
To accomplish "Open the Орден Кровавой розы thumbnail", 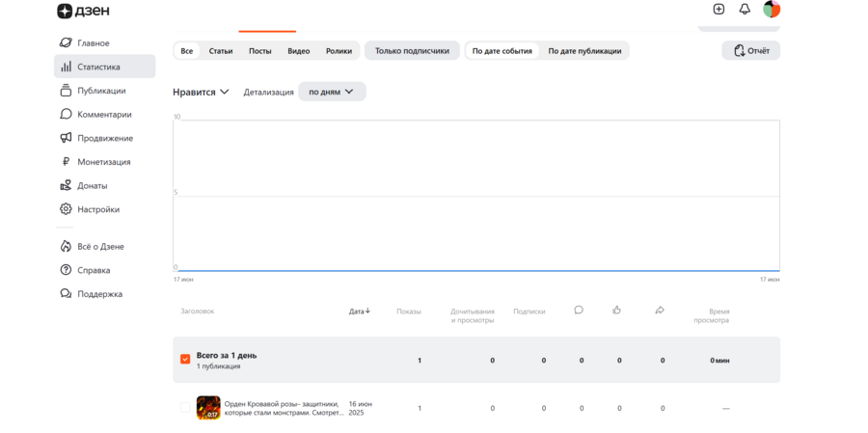I will pyautogui.click(x=208, y=408).
